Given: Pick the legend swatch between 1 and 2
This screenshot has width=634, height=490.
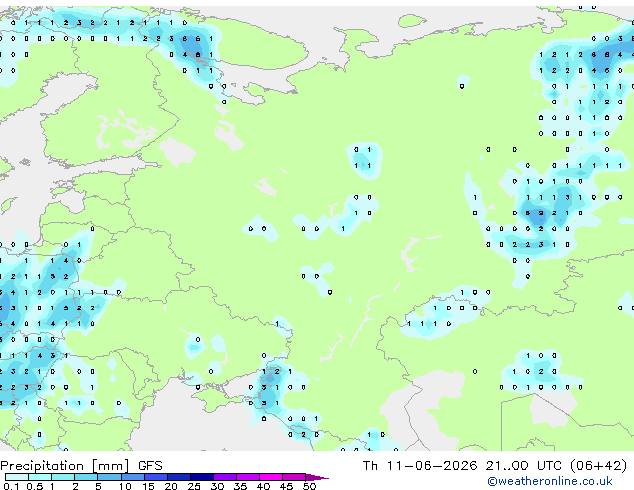Looking at the screenshot, I should 63,477.
